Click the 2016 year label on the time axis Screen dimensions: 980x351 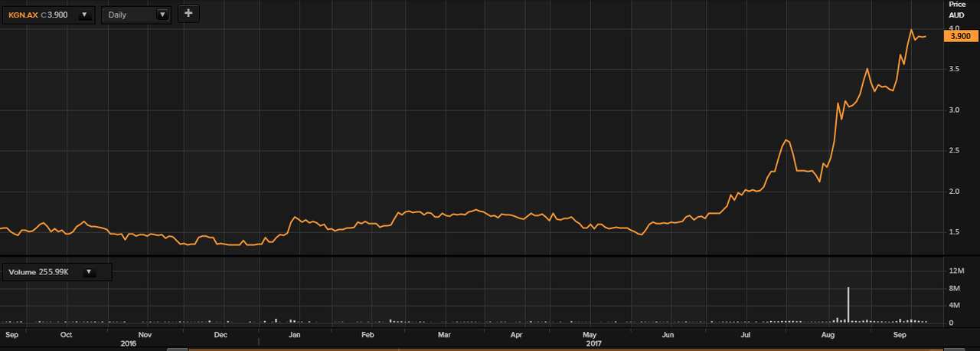tap(129, 344)
